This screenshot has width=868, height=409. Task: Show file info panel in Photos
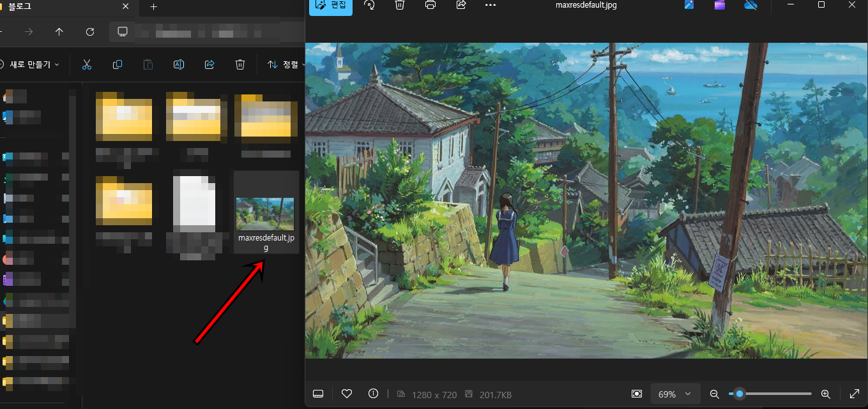374,394
